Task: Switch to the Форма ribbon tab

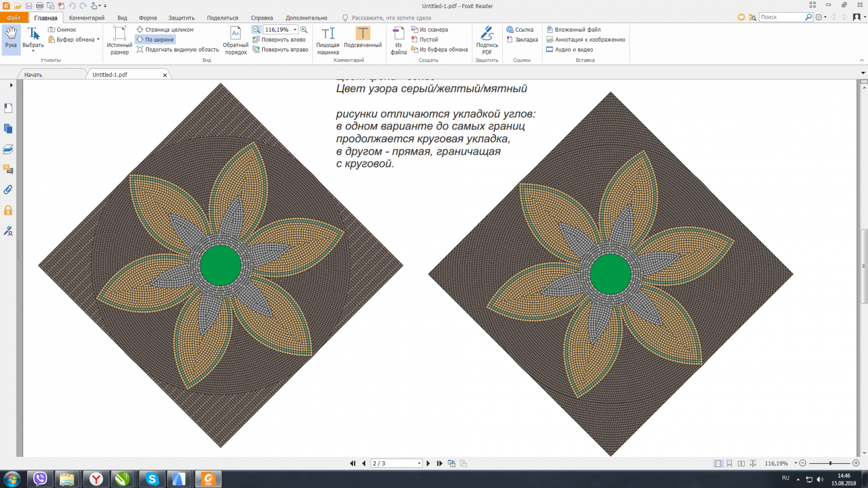Action: click(148, 18)
